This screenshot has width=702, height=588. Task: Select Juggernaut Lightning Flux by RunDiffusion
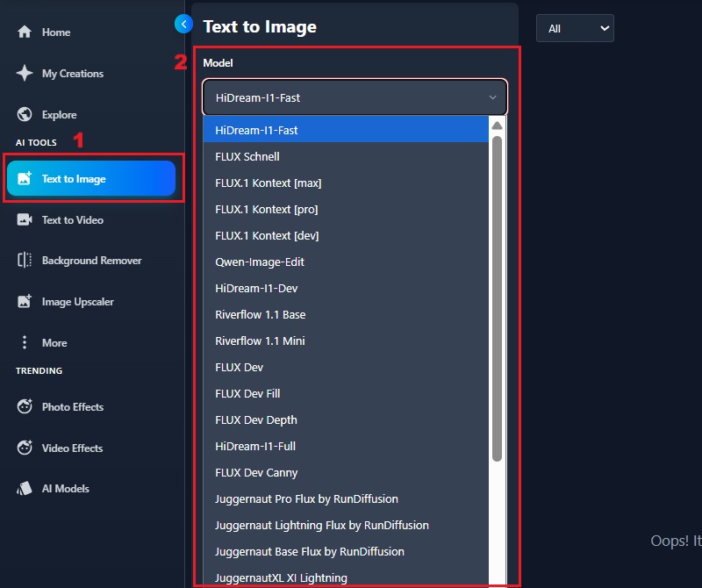[346, 526]
